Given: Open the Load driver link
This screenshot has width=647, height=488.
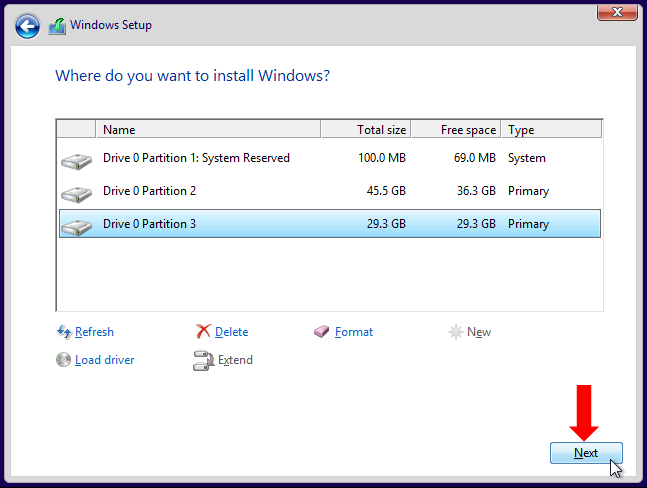Looking at the screenshot, I should click(x=104, y=360).
